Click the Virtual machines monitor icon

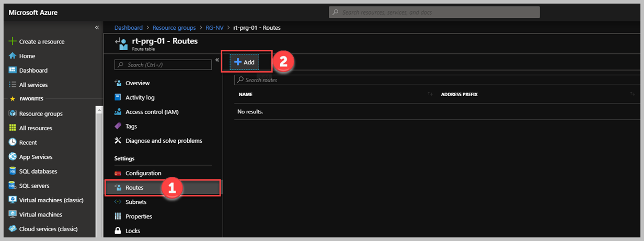click(13, 214)
